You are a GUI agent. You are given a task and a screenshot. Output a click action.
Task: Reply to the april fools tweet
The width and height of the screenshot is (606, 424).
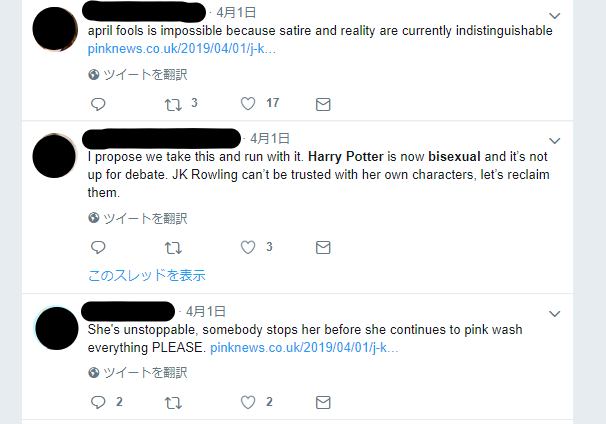(98, 103)
